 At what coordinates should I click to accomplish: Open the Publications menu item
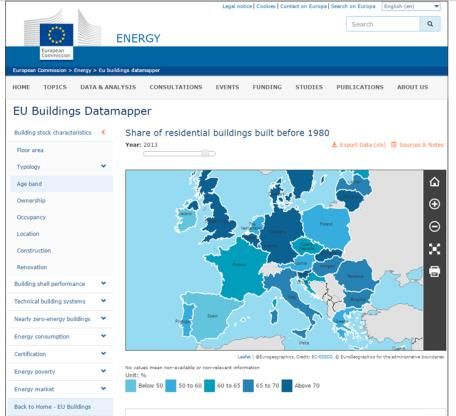point(360,87)
